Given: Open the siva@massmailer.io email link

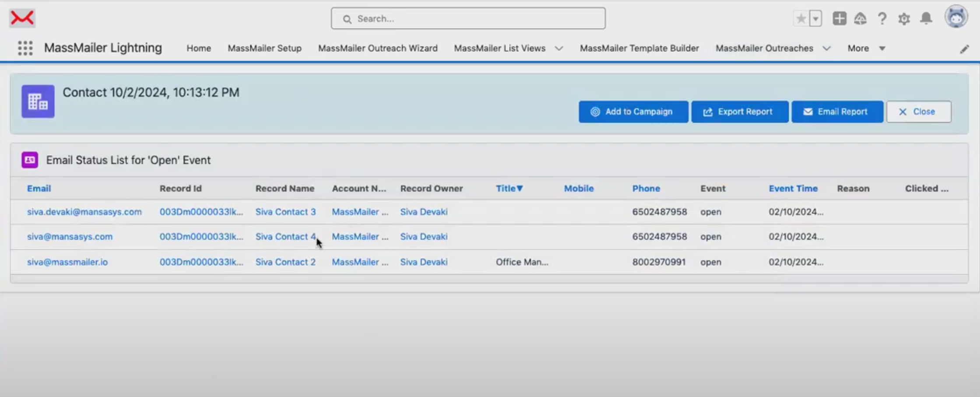Looking at the screenshot, I should click(67, 262).
